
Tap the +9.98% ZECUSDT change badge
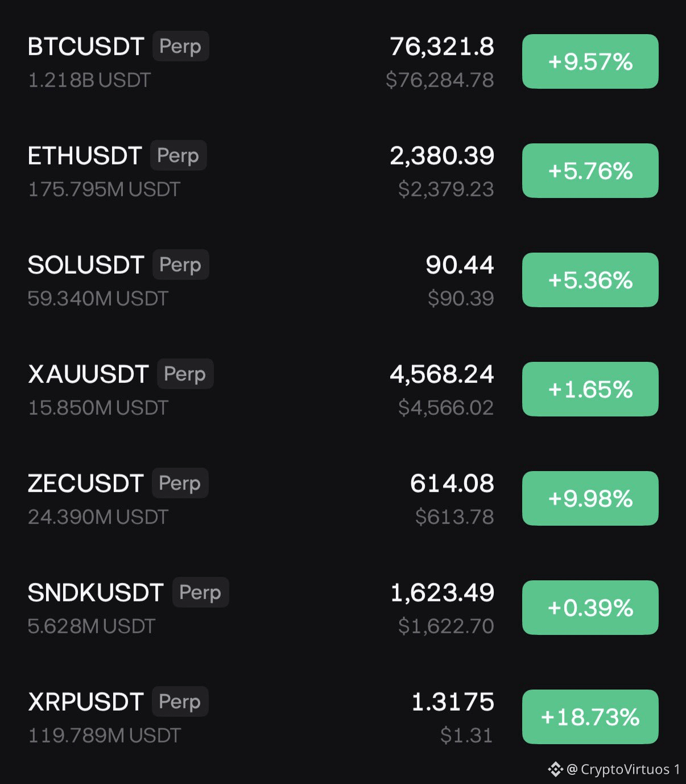click(590, 498)
